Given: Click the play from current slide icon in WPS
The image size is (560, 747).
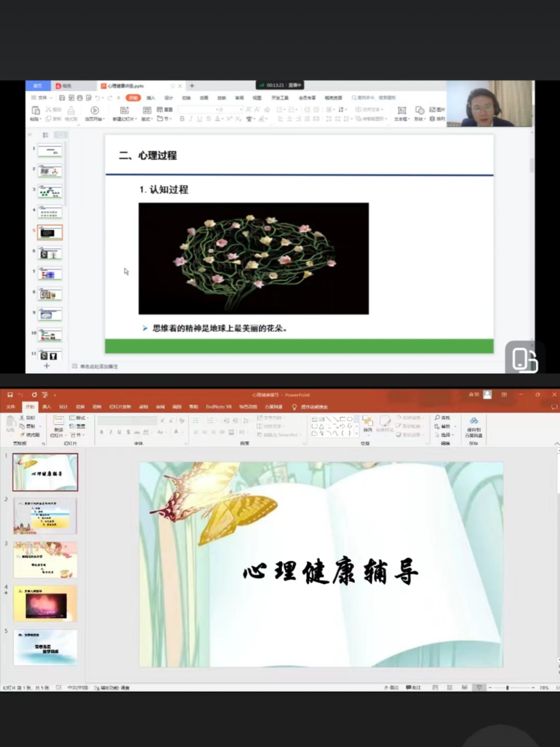Looking at the screenshot, I should click(95, 111).
